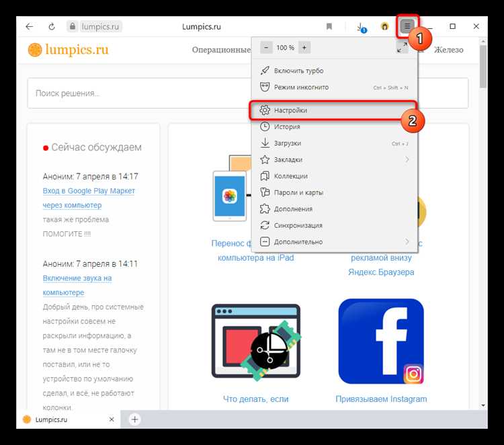Click the Facebook Instagram article thumbnail

click(x=381, y=341)
